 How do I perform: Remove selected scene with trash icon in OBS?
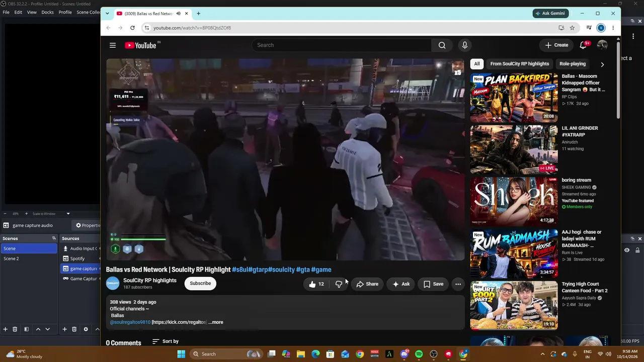(x=15, y=329)
